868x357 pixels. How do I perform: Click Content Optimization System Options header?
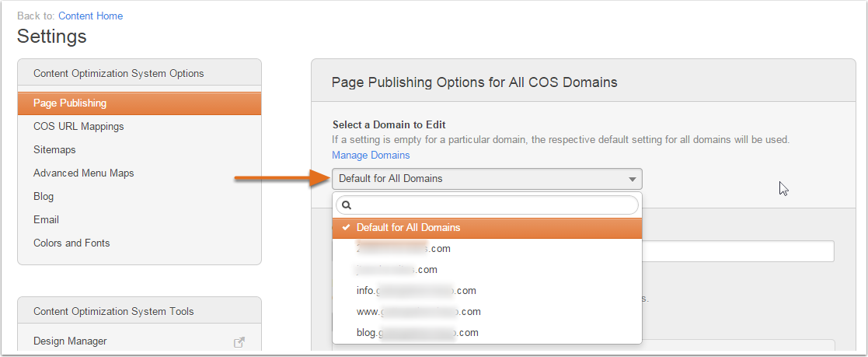[118, 74]
